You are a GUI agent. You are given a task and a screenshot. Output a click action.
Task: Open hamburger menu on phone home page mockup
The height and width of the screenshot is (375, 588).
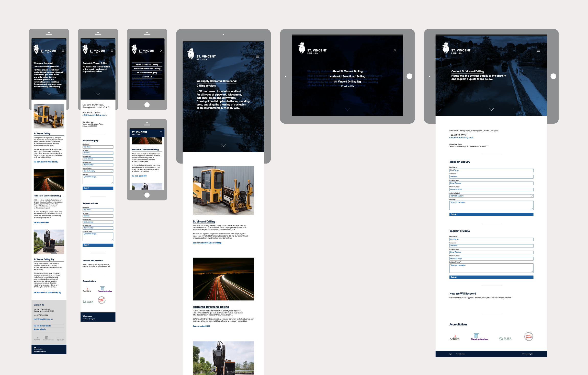click(63, 51)
